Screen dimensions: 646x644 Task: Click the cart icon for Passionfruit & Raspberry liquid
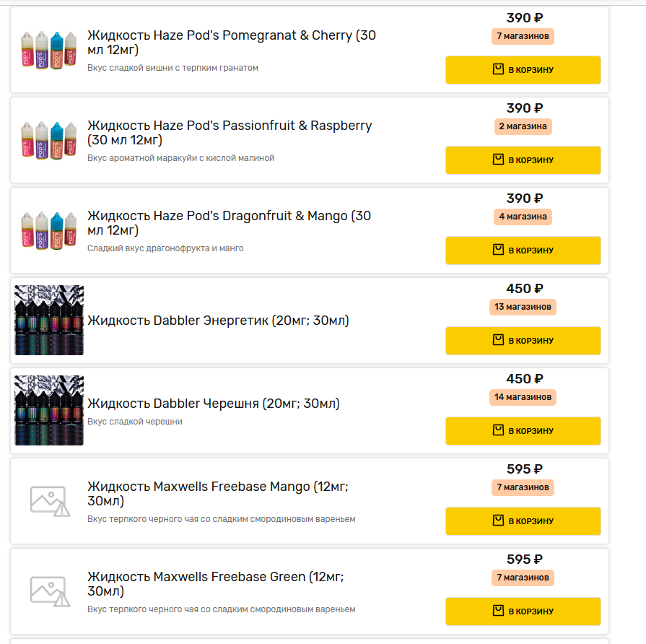[x=498, y=160]
